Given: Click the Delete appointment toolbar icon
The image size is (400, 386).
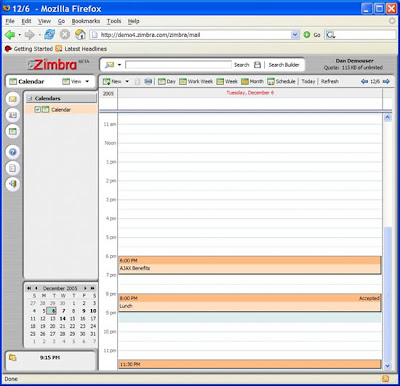Looking at the screenshot, I should point(137,81).
